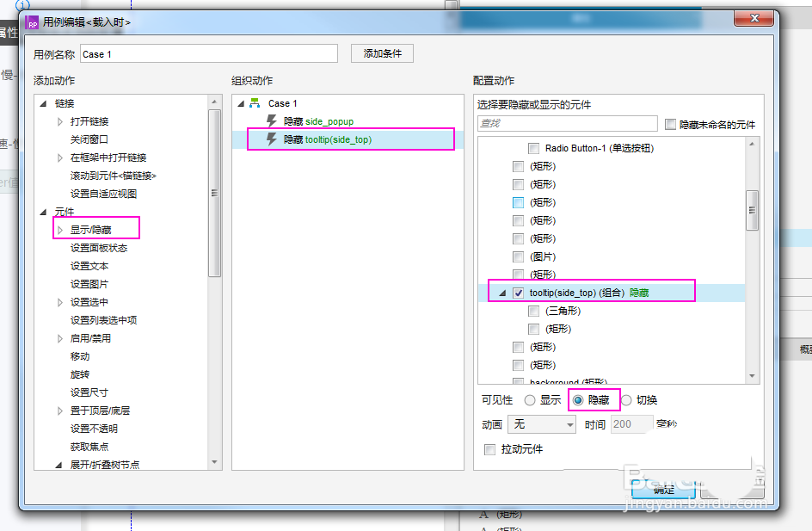
Task: Click the 添加条件 button
Action: point(381,52)
